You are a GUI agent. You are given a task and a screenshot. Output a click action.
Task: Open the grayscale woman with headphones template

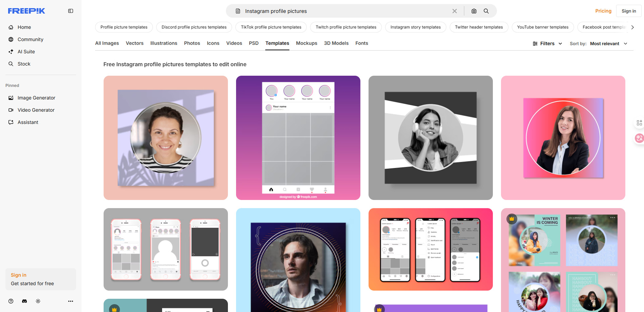point(431,138)
